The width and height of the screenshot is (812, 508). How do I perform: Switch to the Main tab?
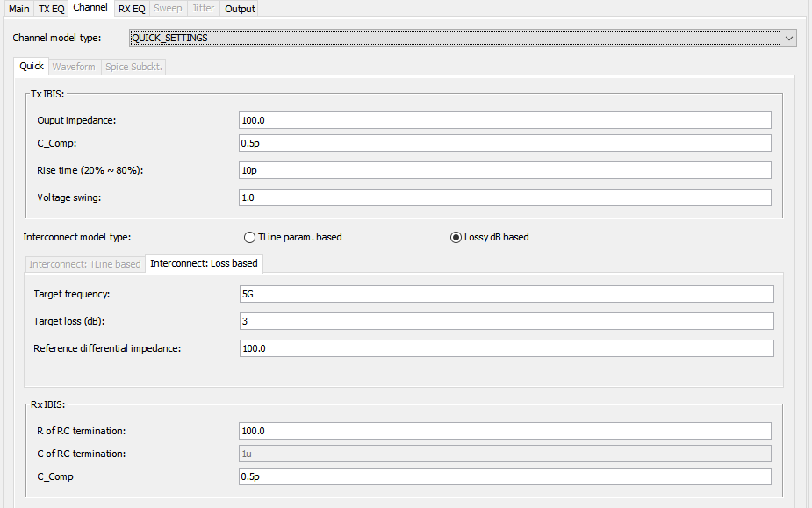(x=19, y=9)
